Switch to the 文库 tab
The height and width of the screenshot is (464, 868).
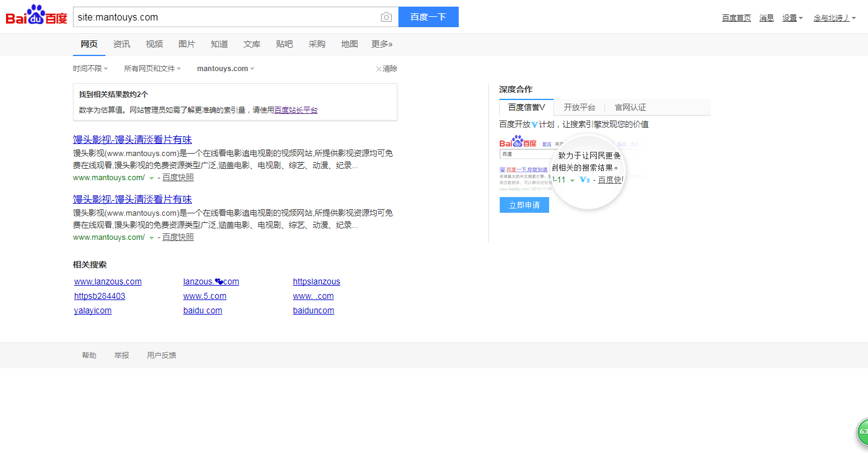point(252,44)
